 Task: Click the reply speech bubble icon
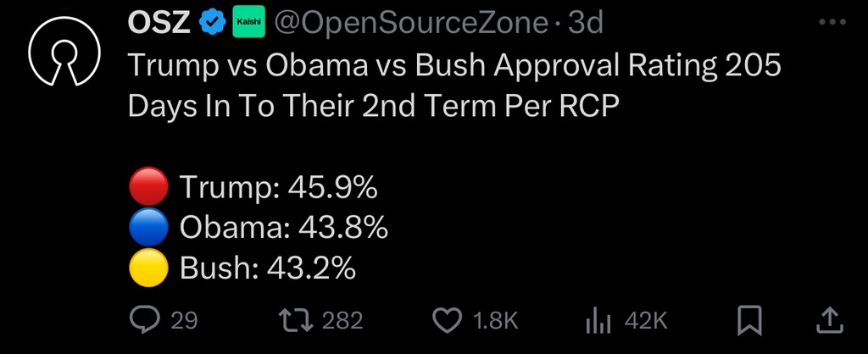point(142,321)
